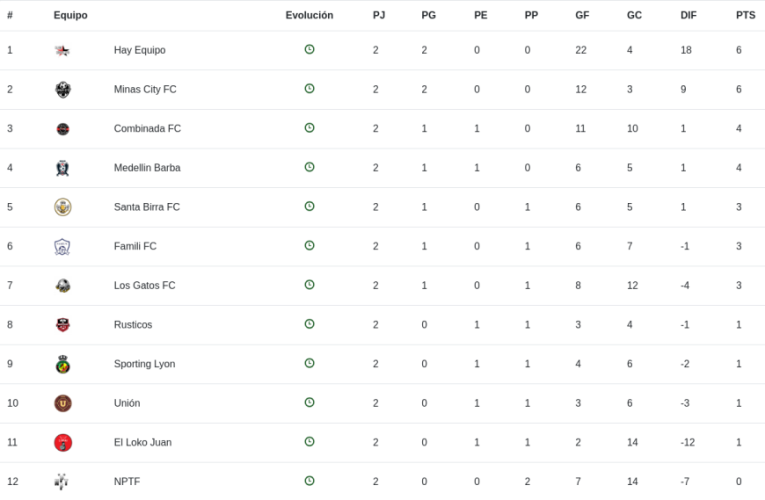Click the El Loko Juan red logo

(62, 442)
